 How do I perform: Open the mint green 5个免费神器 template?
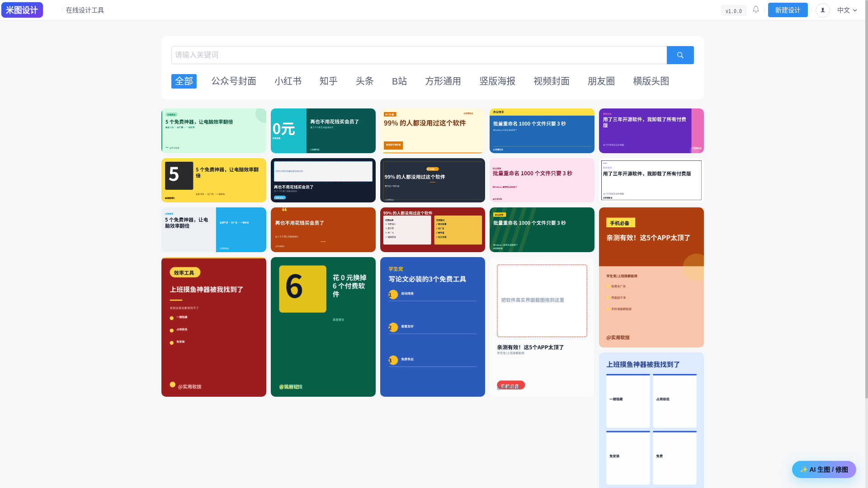tap(214, 131)
